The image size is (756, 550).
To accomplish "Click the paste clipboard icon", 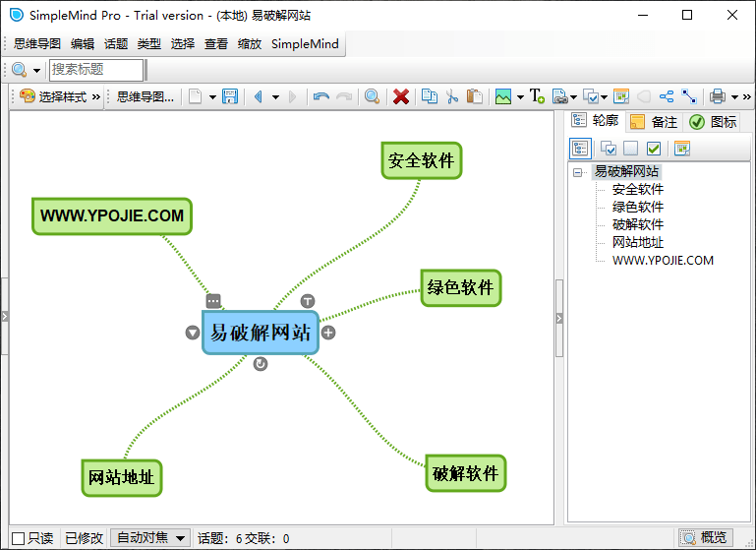I will point(475,96).
